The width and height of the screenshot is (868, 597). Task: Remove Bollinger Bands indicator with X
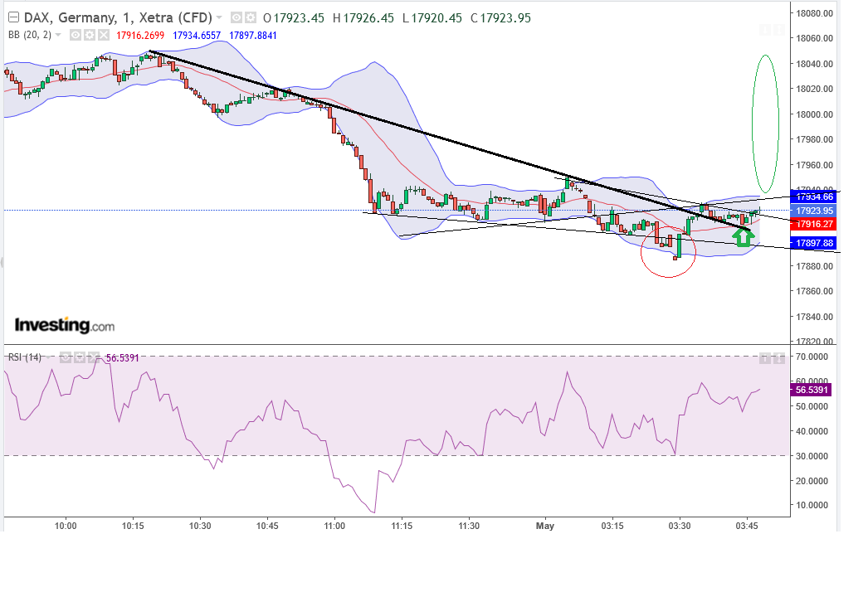tap(103, 35)
